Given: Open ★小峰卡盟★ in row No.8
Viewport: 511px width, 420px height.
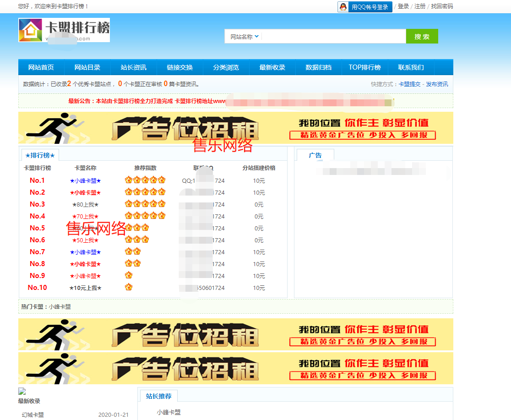Looking at the screenshot, I should tap(85, 264).
